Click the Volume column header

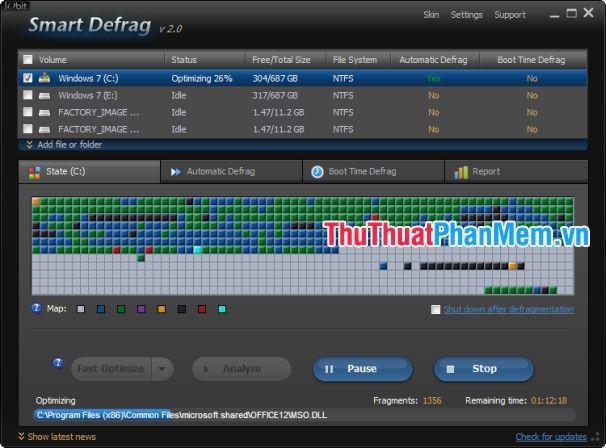click(91, 60)
